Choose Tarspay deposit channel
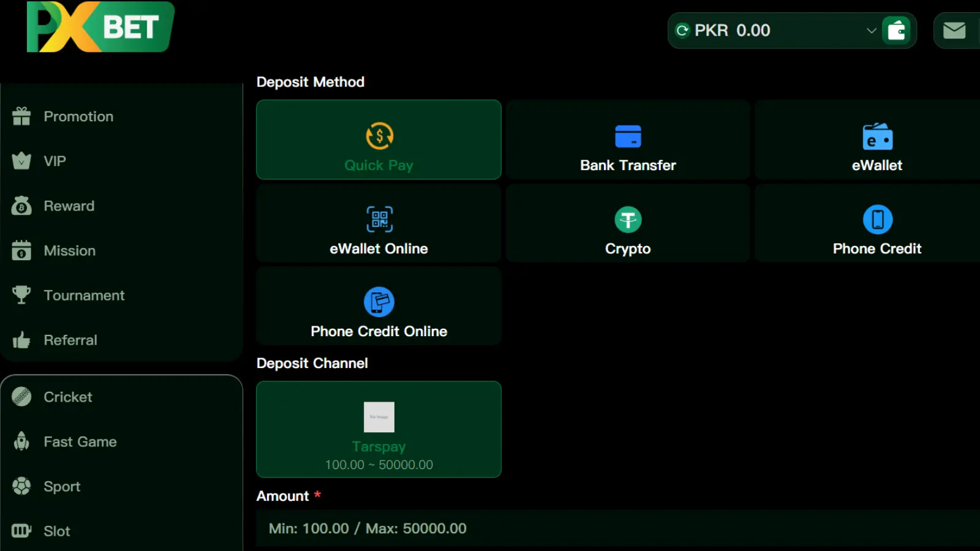This screenshot has height=551, width=980. pos(379,429)
